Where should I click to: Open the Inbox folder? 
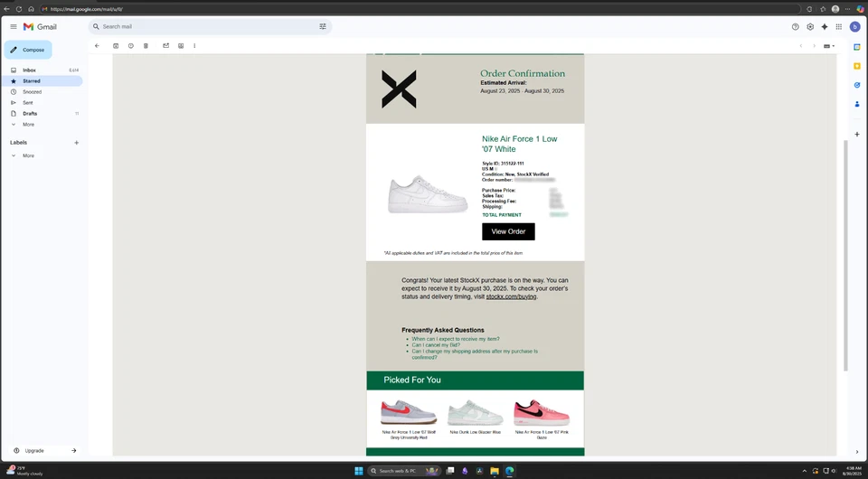tap(42, 70)
